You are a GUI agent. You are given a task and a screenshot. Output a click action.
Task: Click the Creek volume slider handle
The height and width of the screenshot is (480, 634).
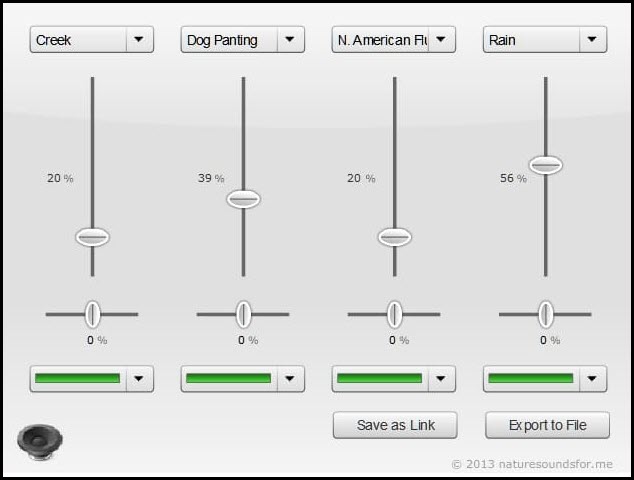[x=92, y=237]
